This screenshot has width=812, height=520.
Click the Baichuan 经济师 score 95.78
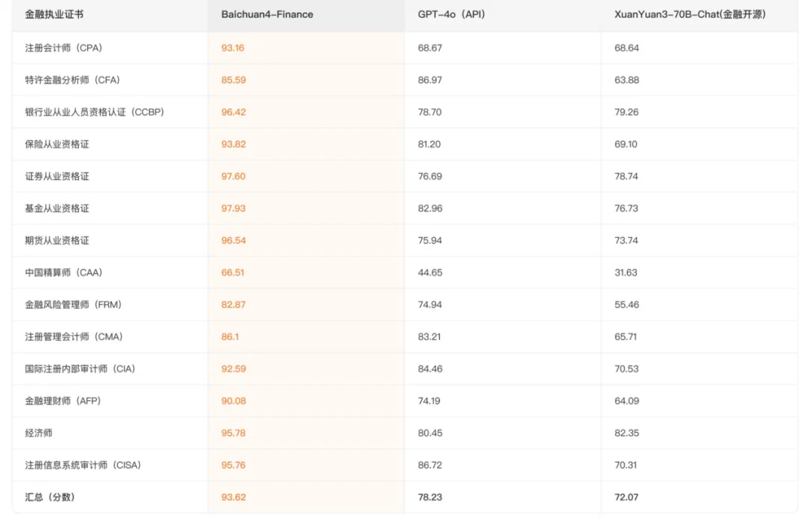click(234, 433)
